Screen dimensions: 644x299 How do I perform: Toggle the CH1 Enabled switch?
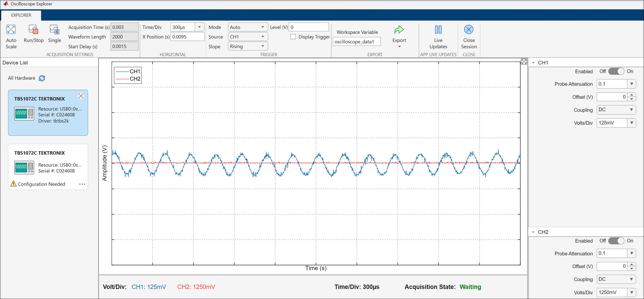coord(616,71)
